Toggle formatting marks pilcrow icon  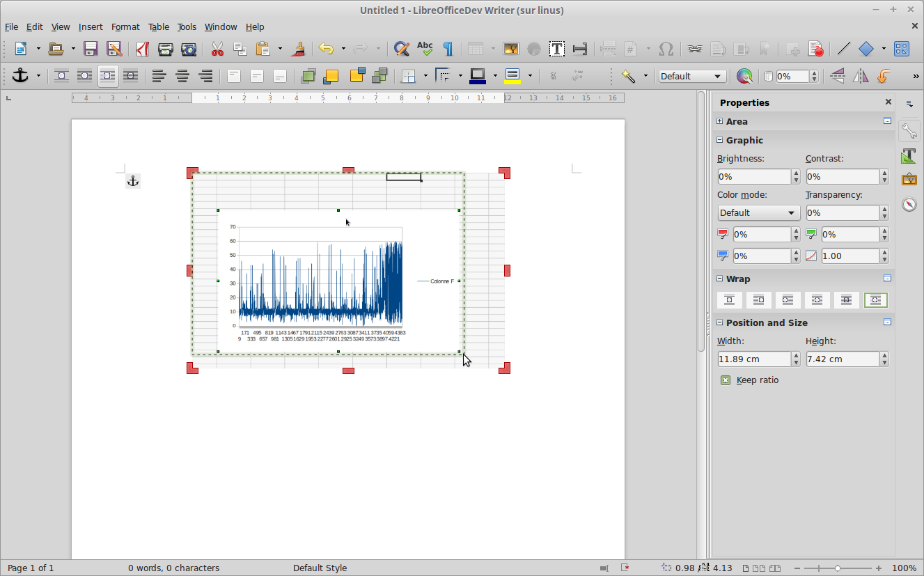(448, 49)
